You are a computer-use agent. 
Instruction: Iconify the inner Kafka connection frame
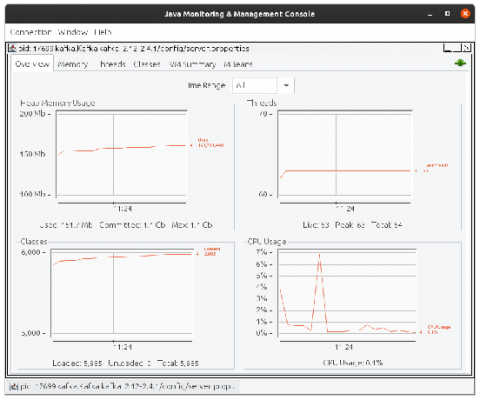tap(448, 48)
